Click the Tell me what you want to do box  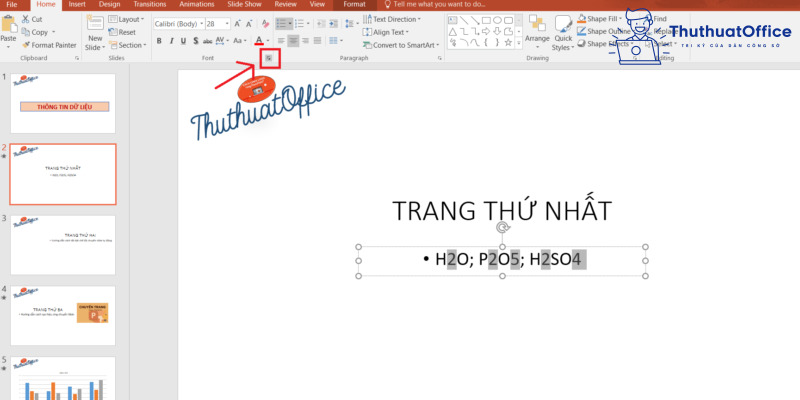434,4
